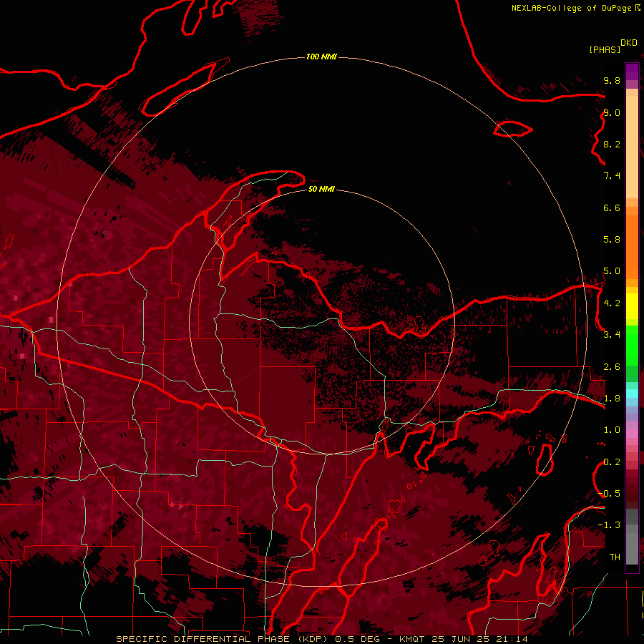Click the -1.3 value on the color scale
644x644 pixels.
[609, 525]
